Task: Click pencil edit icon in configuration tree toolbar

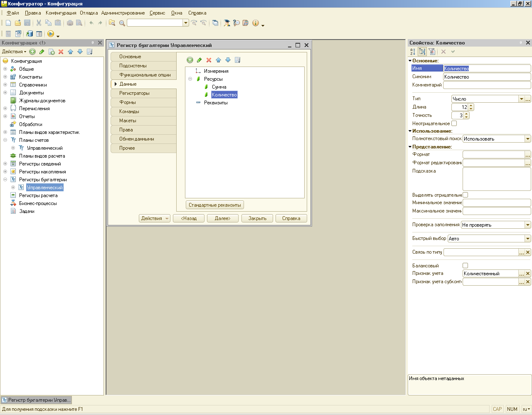Action: [42, 52]
